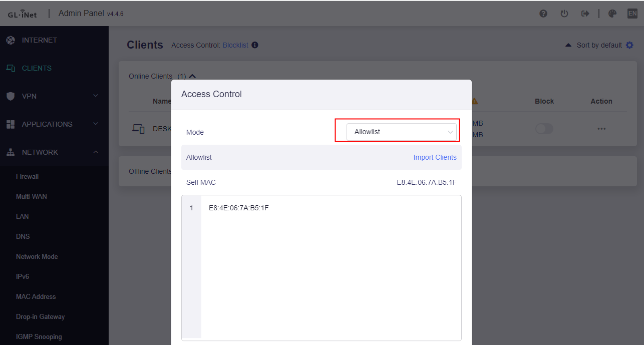Click the power reboot icon
This screenshot has width=644, height=345.
pos(564,14)
